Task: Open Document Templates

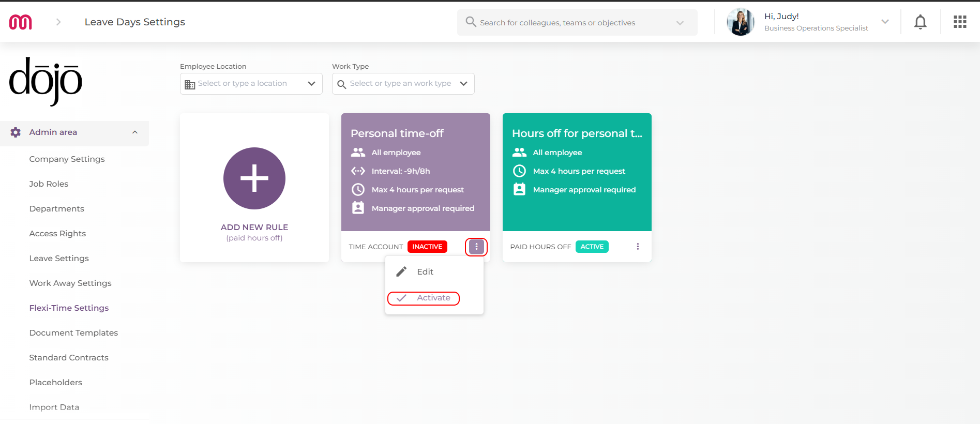Action: point(73,333)
